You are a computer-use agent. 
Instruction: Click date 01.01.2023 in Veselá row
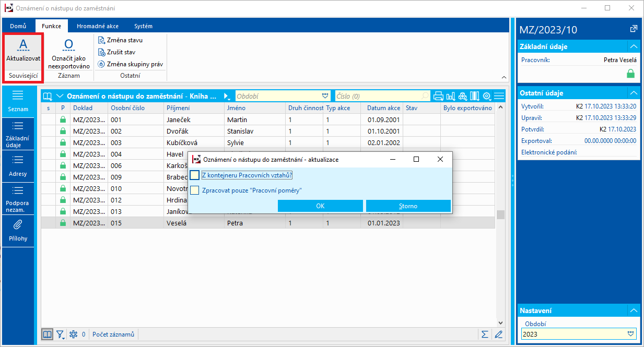(x=383, y=223)
